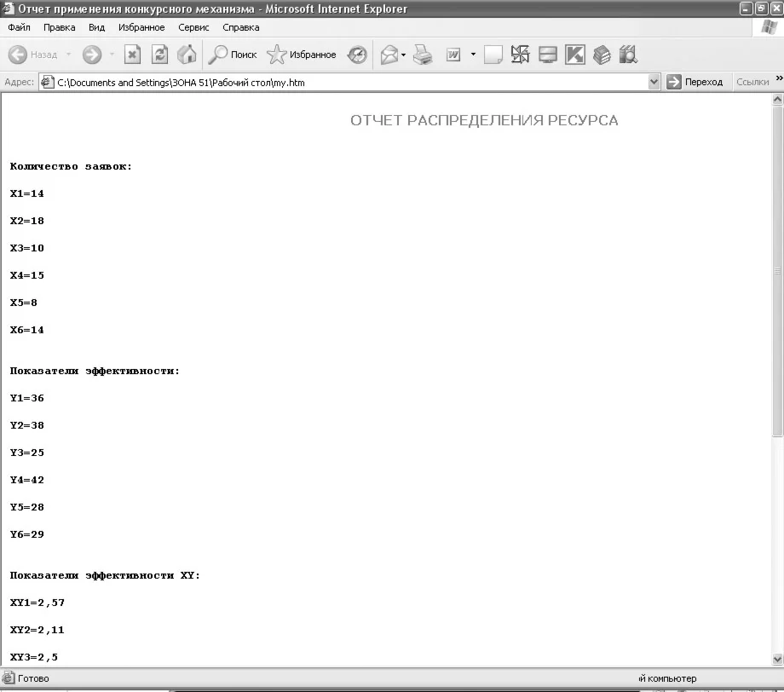Click the Forward arrow button

point(92,55)
